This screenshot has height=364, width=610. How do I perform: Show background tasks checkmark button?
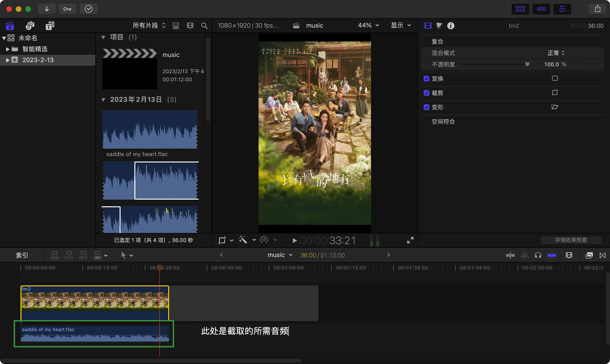tap(89, 9)
